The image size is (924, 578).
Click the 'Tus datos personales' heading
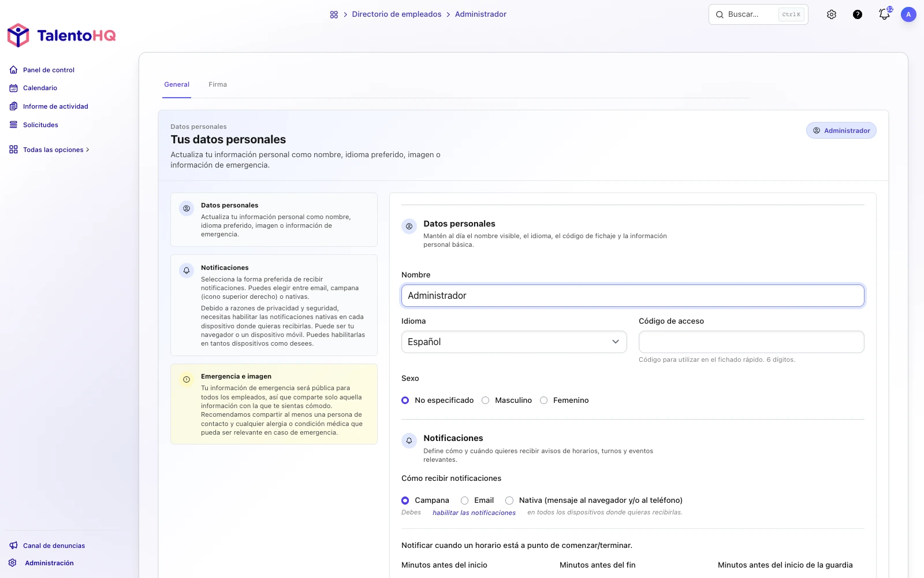coord(228,139)
